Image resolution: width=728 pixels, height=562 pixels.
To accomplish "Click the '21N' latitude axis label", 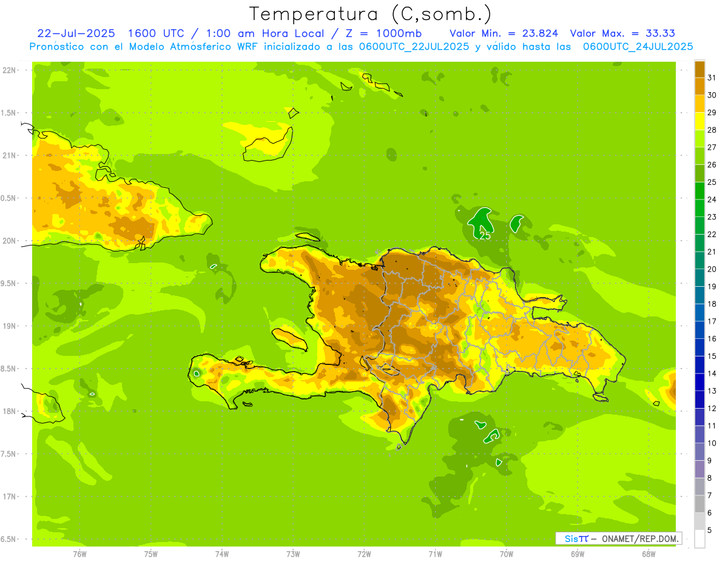I will [x=10, y=155].
